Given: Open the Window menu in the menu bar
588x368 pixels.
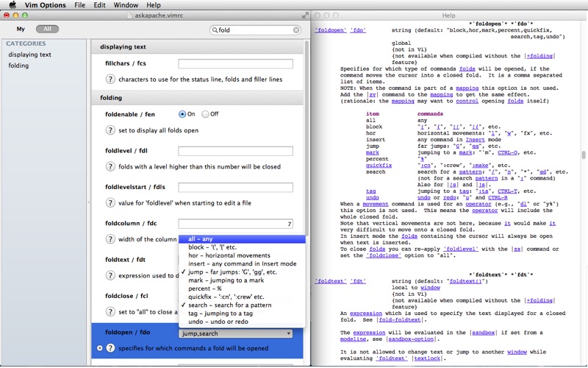Looking at the screenshot, I should (x=126, y=5).
